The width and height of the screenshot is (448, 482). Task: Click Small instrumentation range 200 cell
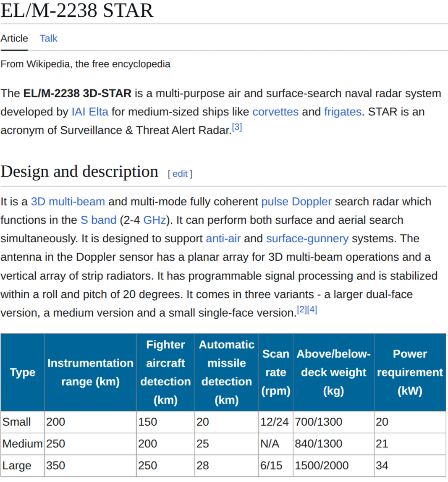90,422
